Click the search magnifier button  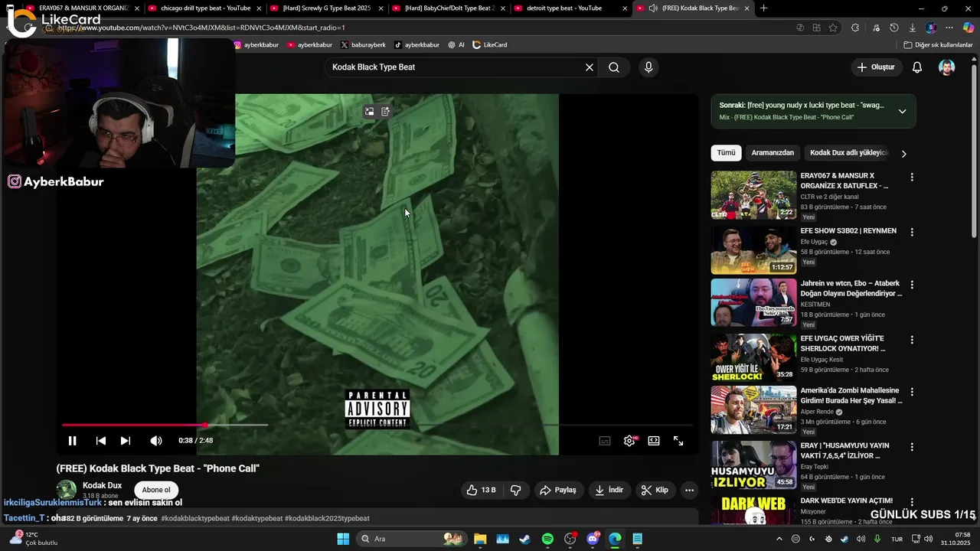click(x=614, y=67)
